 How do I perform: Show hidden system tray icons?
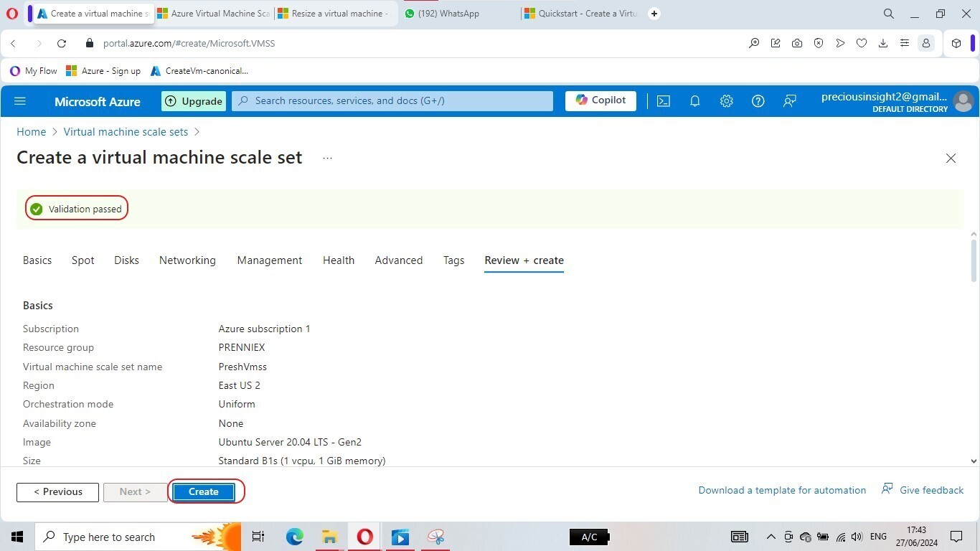[x=771, y=537]
